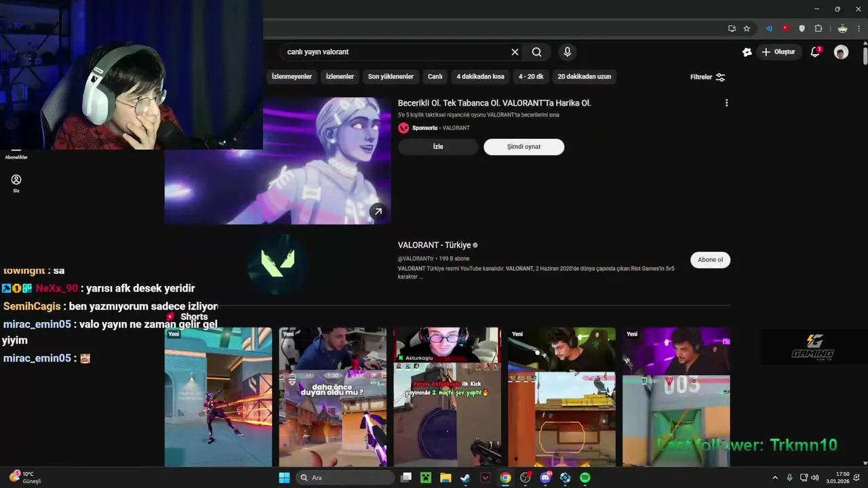The image size is (868, 488).
Task: Open the 10°C Güneşli weather widget
Action: pyautogui.click(x=26, y=478)
